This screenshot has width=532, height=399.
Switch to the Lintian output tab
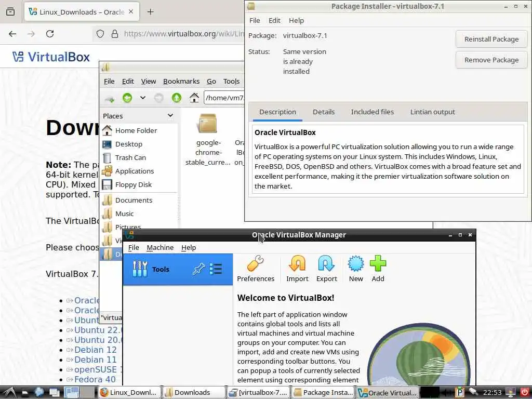coord(432,112)
